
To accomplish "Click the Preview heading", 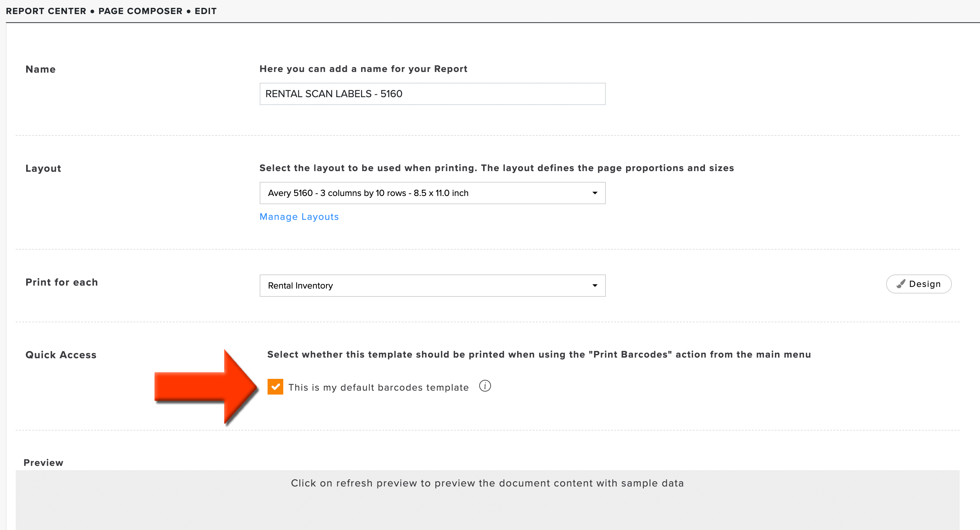I will pos(44,462).
